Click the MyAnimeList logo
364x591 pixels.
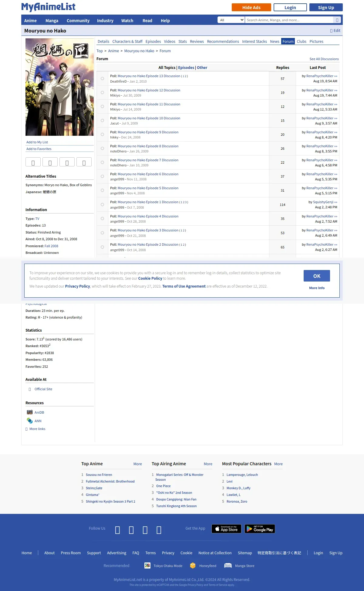click(48, 7)
